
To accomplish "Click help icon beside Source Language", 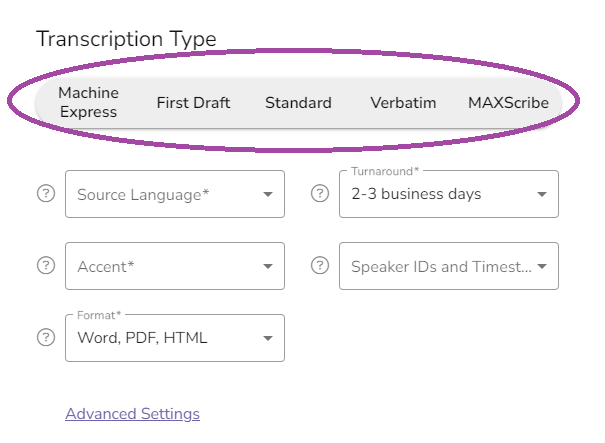I will tap(46, 193).
